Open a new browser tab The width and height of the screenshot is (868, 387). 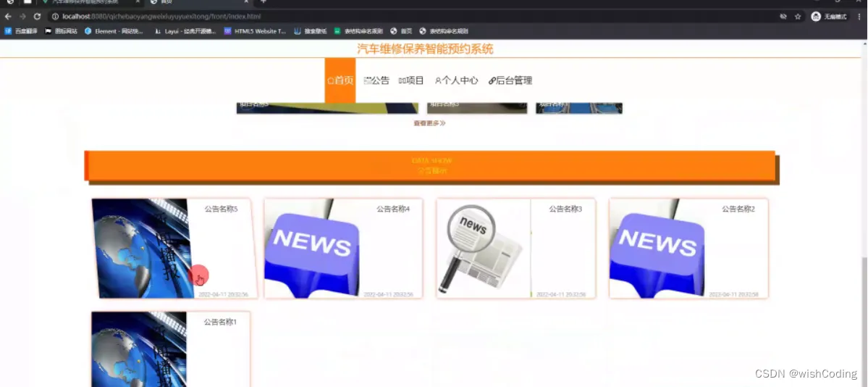point(264,1)
